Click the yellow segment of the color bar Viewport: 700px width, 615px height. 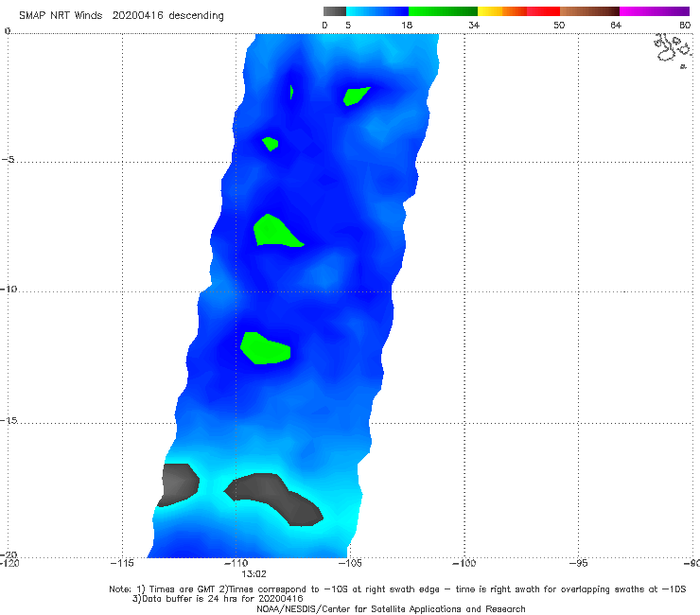(490, 11)
